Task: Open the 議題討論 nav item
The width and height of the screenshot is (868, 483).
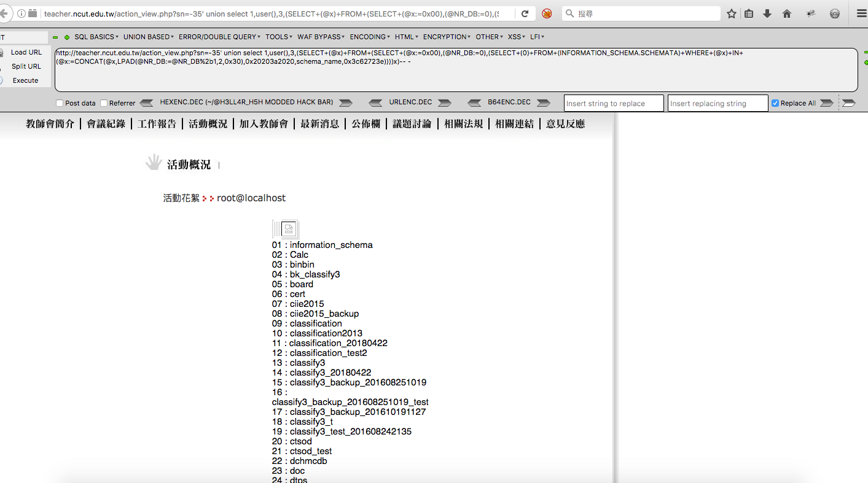Action: point(412,124)
